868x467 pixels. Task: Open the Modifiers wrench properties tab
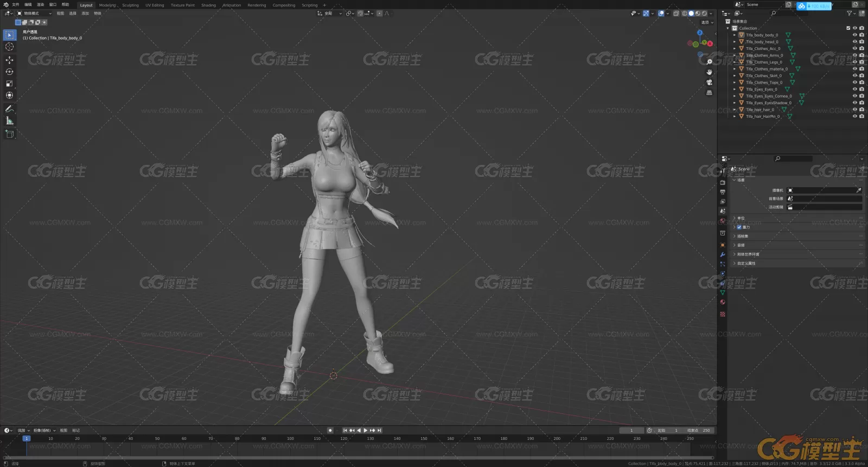click(x=723, y=254)
